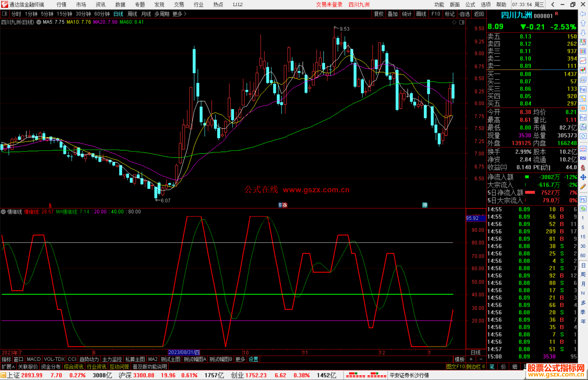588x380 pixels.
Task: Toggle the round icon beside 四川九洲(日线)
Action: [x=39, y=22]
